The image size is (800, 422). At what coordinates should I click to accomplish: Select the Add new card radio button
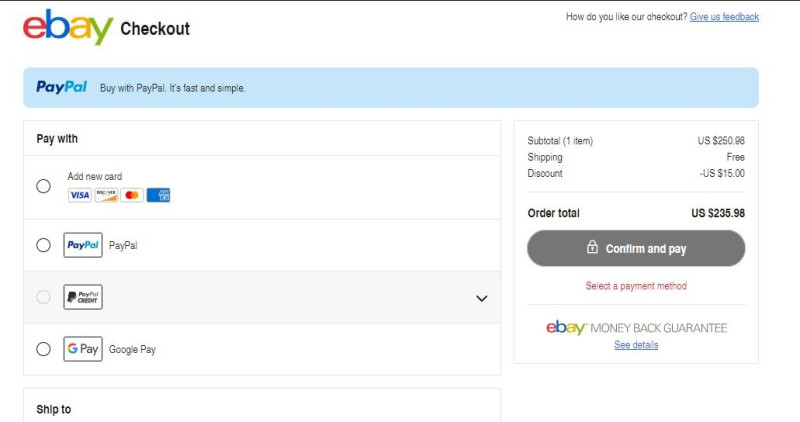point(43,186)
